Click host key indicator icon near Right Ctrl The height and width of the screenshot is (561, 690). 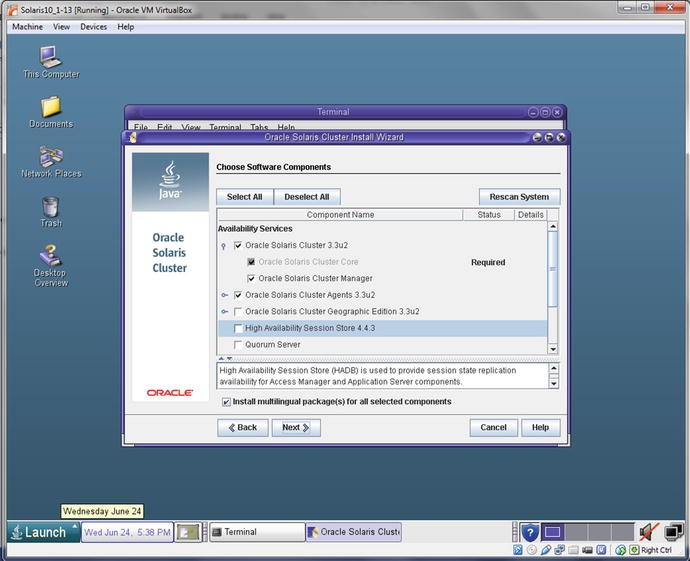(x=634, y=550)
